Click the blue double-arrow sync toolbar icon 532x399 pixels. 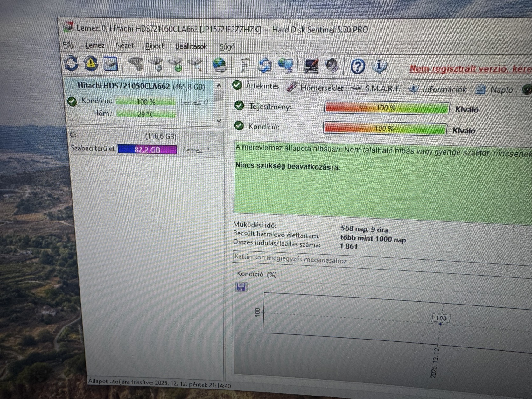(265, 65)
